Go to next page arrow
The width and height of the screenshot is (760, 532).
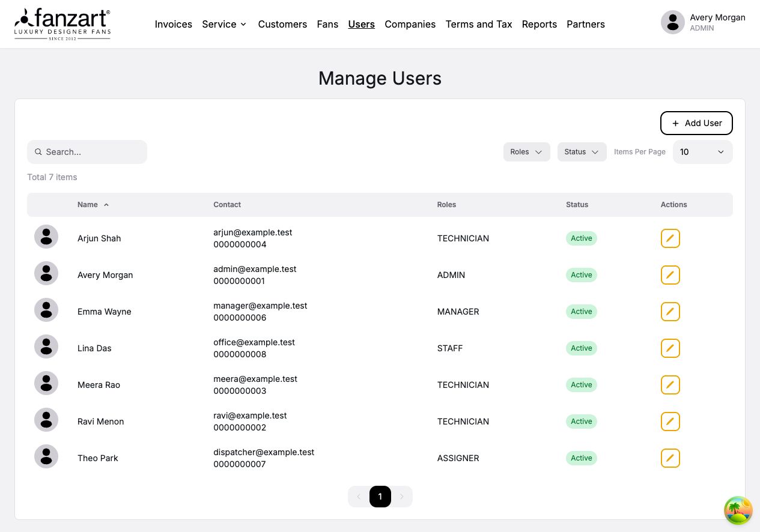point(402,497)
